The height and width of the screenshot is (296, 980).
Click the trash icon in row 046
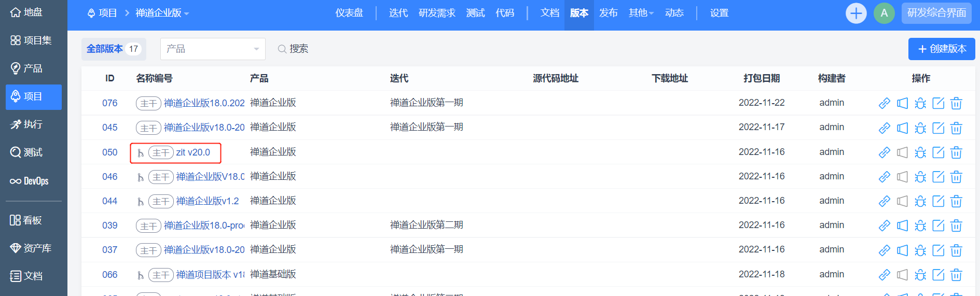pos(956,177)
